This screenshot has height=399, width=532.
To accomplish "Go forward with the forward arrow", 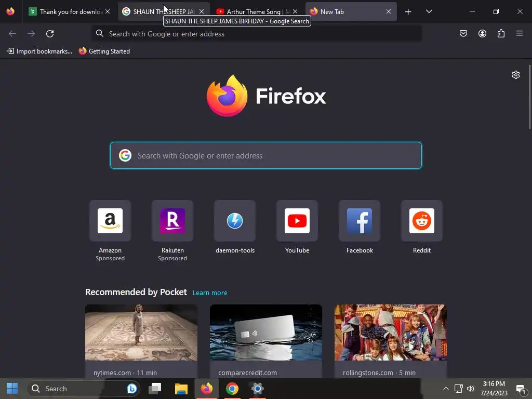I will [x=31, y=34].
